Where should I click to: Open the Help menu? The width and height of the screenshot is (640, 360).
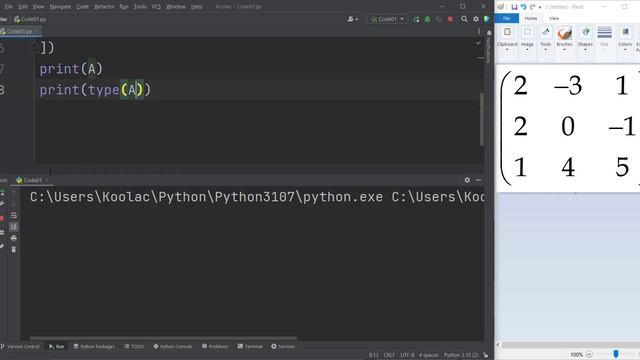[x=196, y=7]
